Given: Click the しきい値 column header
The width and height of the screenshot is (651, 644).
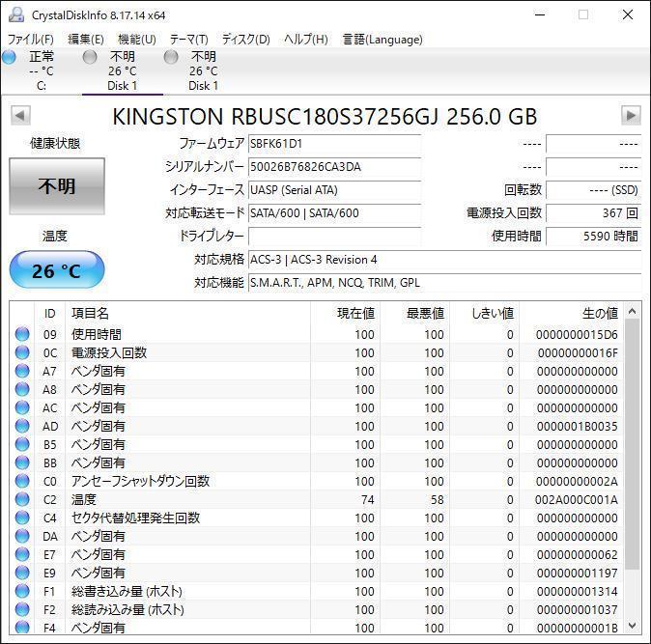Looking at the screenshot, I should [x=484, y=313].
